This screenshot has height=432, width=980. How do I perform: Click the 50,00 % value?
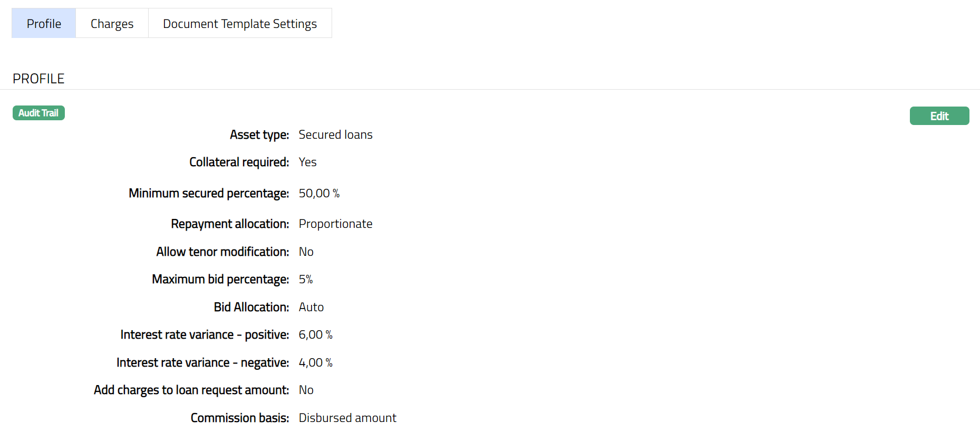pos(319,194)
